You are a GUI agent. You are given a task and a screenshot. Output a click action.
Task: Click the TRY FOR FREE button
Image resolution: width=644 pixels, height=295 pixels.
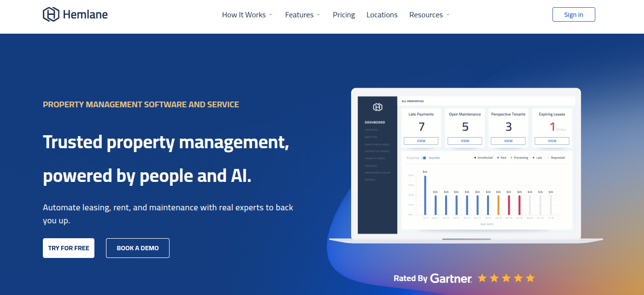click(x=68, y=248)
